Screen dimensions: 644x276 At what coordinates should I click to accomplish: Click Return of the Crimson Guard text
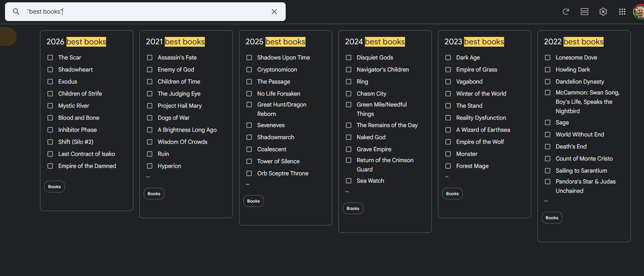point(385,165)
